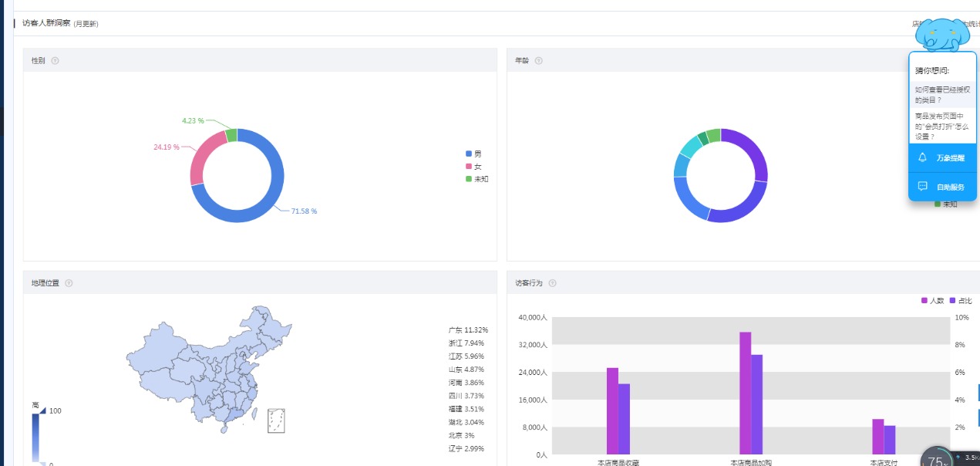
Task: Open the help icon beside 性别
Action: point(56,61)
